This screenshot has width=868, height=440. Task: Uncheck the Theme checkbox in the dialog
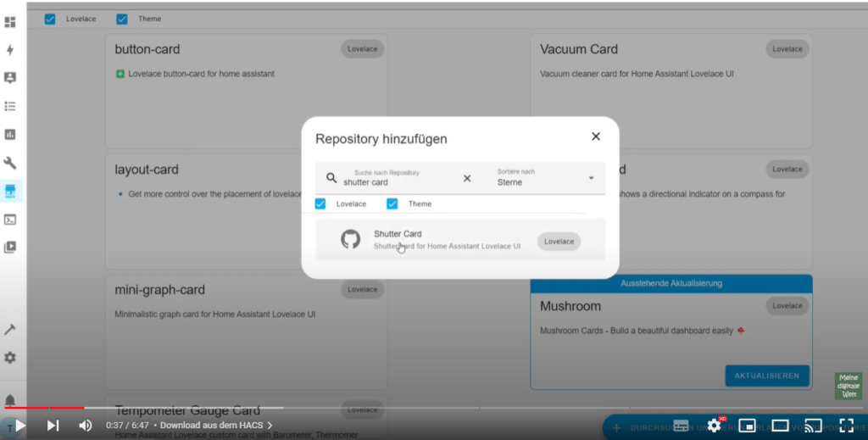pos(392,203)
